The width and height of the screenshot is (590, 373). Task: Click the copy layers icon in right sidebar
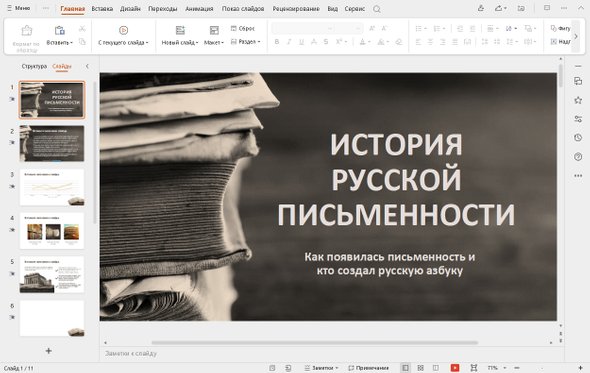pos(578,81)
